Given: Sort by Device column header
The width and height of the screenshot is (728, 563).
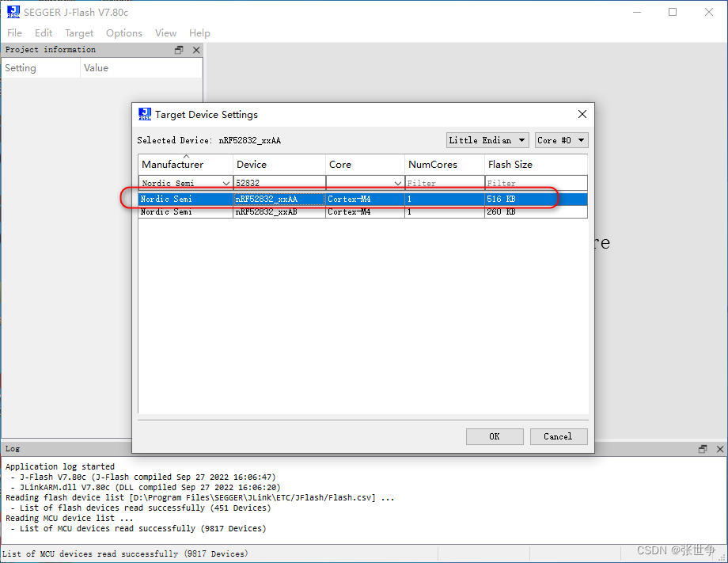Looking at the screenshot, I should pyautogui.click(x=279, y=165).
